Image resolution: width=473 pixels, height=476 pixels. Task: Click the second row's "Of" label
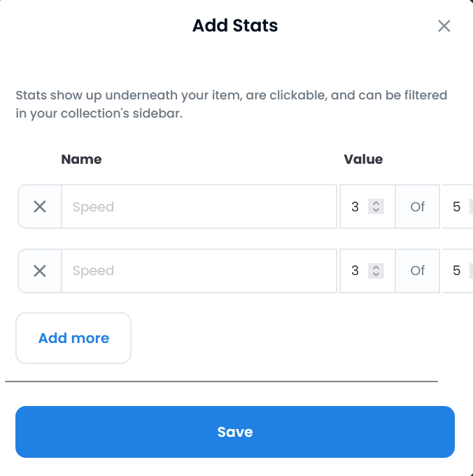point(418,271)
